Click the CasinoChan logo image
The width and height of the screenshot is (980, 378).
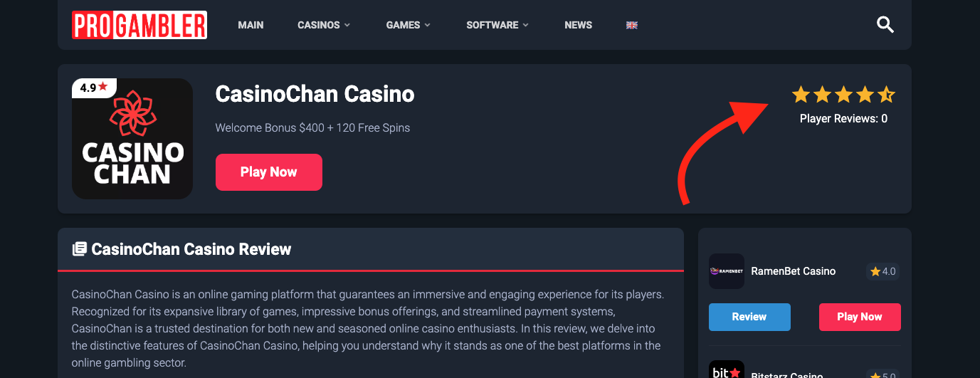tap(132, 139)
